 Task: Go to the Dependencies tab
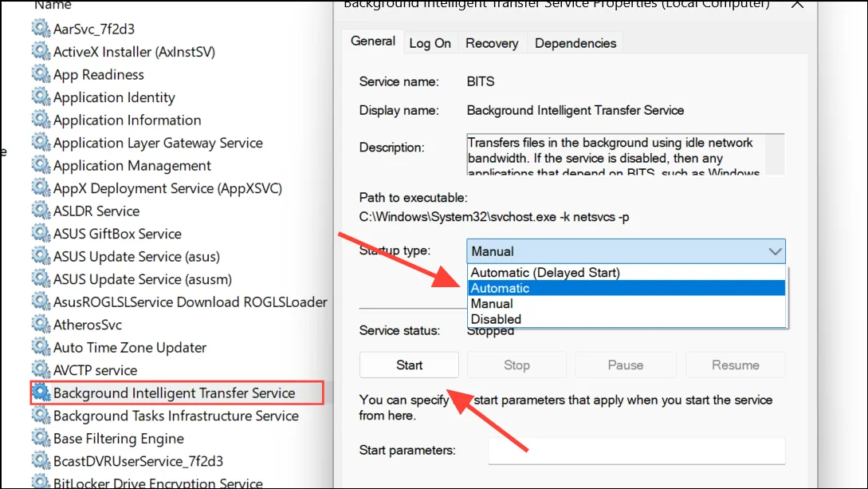tap(575, 43)
